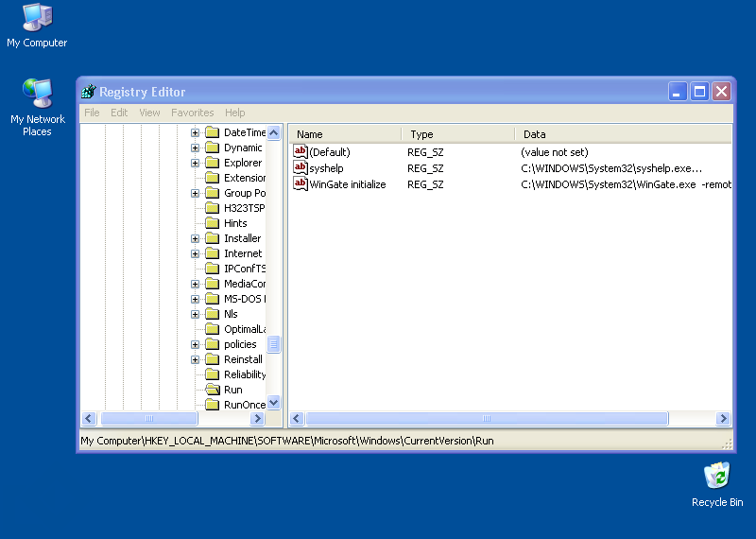Select the (Default) value string icon

point(300,151)
